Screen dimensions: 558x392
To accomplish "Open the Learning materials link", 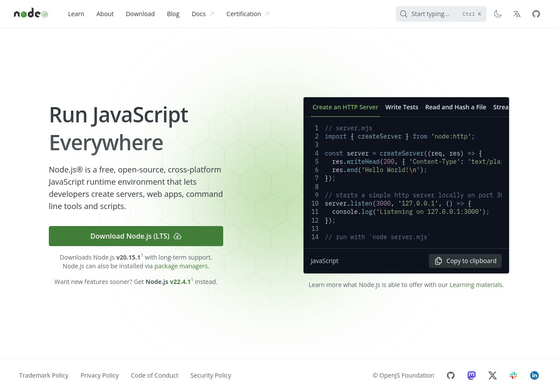I will [476, 285].
